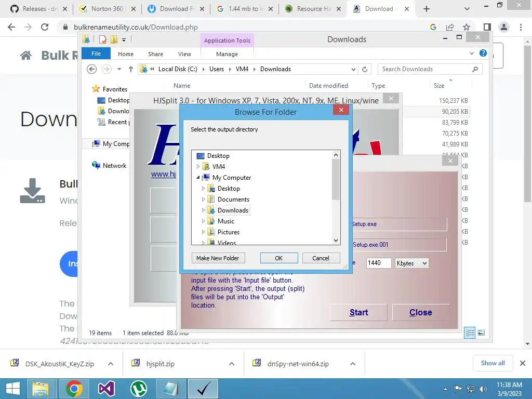The height and width of the screenshot is (399, 532).
Task: Switch to large icons view
Action: point(481,332)
